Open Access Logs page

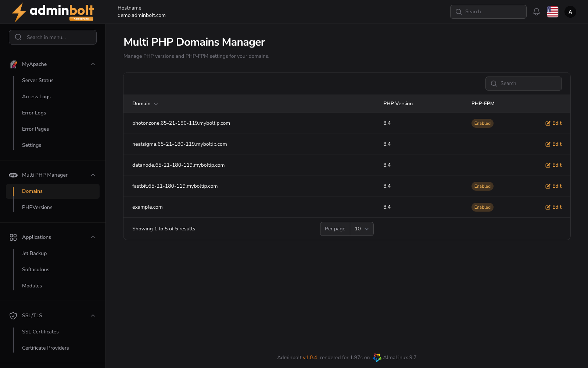(x=36, y=96)
